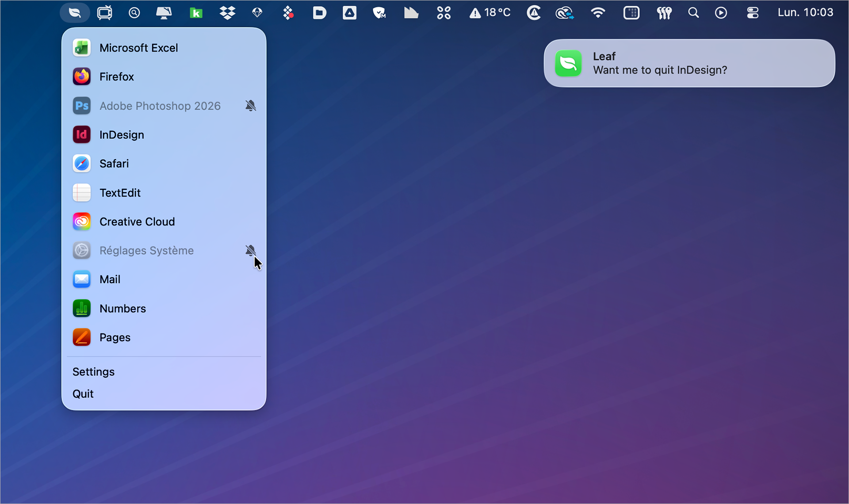Select Microsoft Excel in the Leaf menu
849x504 pixels.
[164, 48]
